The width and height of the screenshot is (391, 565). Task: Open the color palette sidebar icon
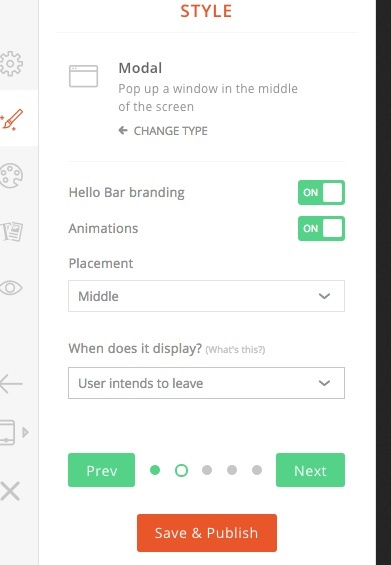pos(11,175)
